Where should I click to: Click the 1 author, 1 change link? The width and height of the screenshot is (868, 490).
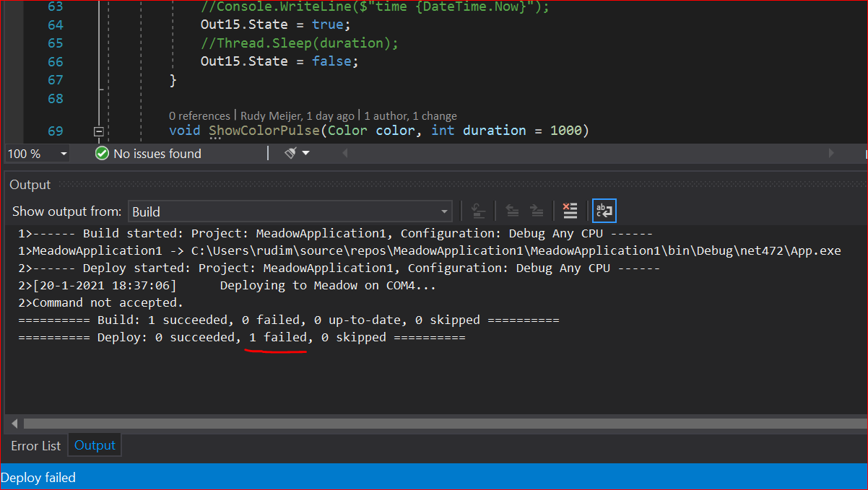[410, 115]
